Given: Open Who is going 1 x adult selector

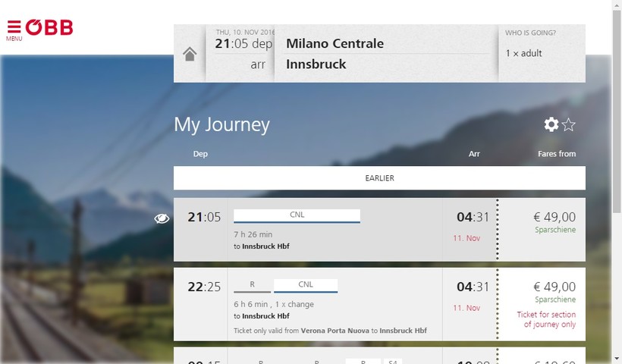Looking at the screenshot, I should 542,54.
